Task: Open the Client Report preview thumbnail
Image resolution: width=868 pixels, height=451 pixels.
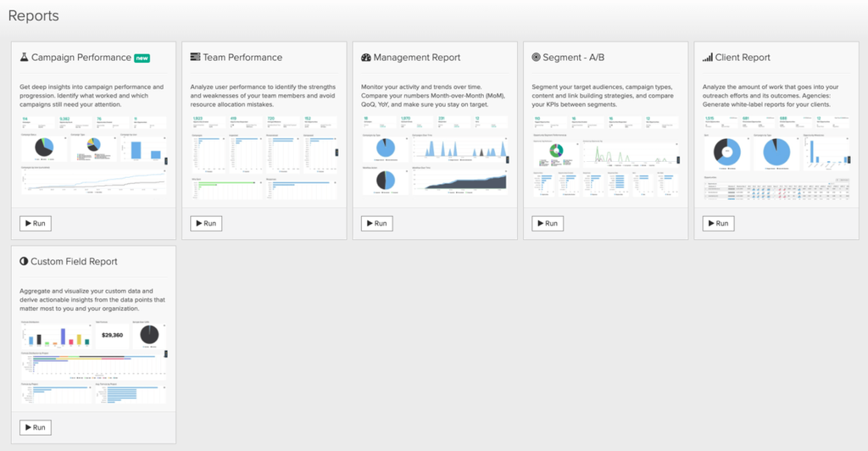Action: click(x=776, y=158)
